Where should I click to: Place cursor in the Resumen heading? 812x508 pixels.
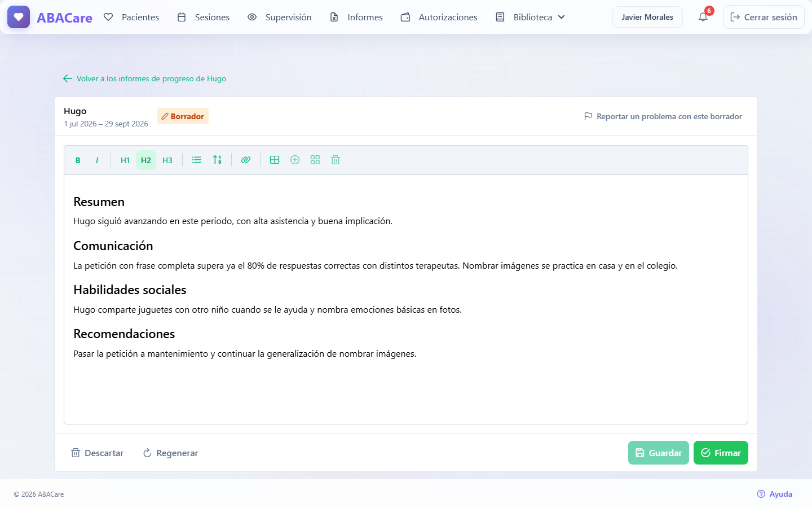tap(99, 202)
